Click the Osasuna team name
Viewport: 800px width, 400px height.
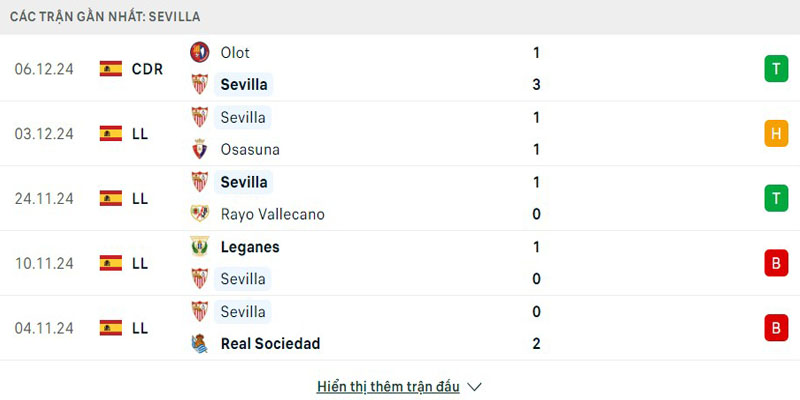point(250,149)
